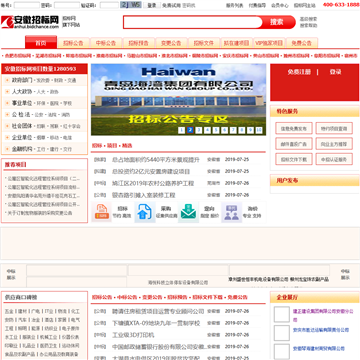This screenshot has height=360, width=360.
Task: Focus the 账号 account input field
Action: coord(27,5)
